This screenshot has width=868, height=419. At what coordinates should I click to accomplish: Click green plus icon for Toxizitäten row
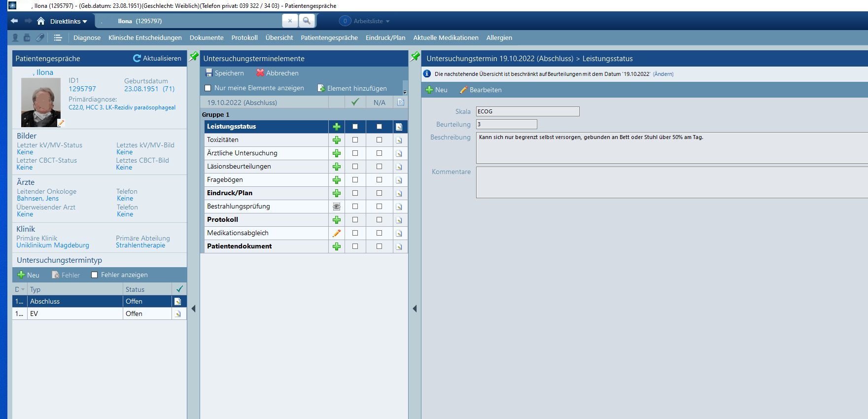coord(337,140)
